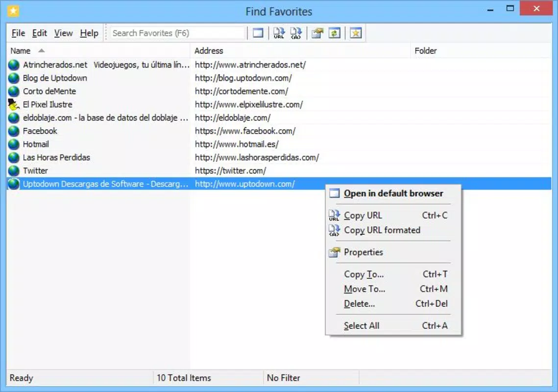Viewport: 558px width, 392px height.
Task: Select the Hotmail favorite row
Action: coord(279,144)
